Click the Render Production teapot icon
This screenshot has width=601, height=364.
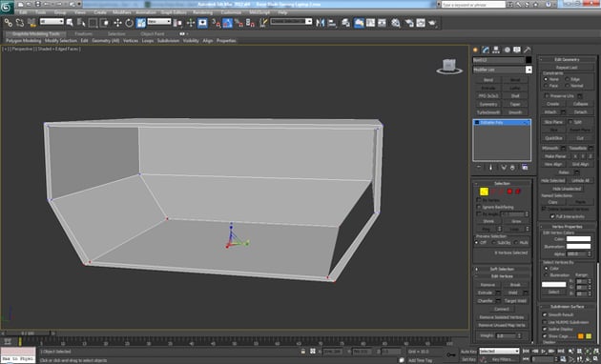pos(433,23)
